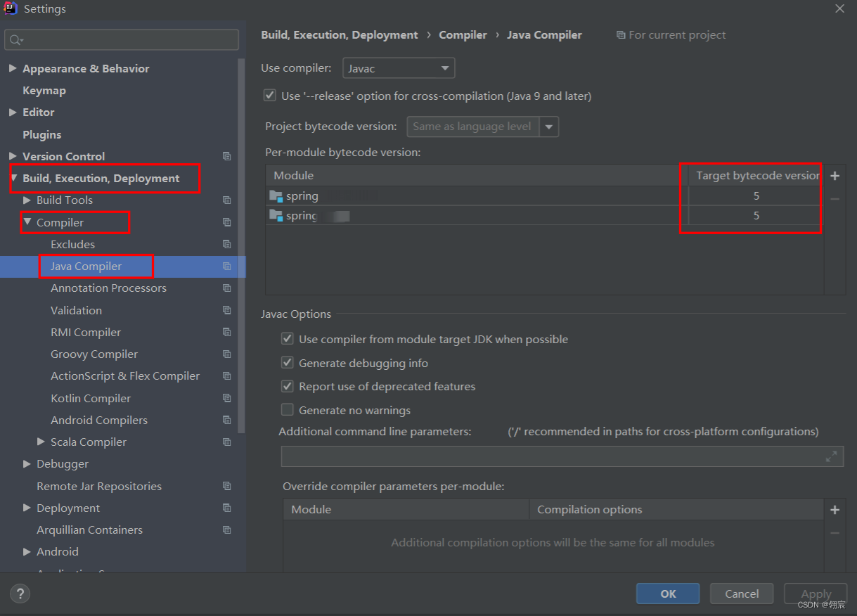The height and width of the screenshot is (616, 857).
Task: Click project-scope icon beside ActionScript & Flex Compiler
Action: (x=226, y=376)
